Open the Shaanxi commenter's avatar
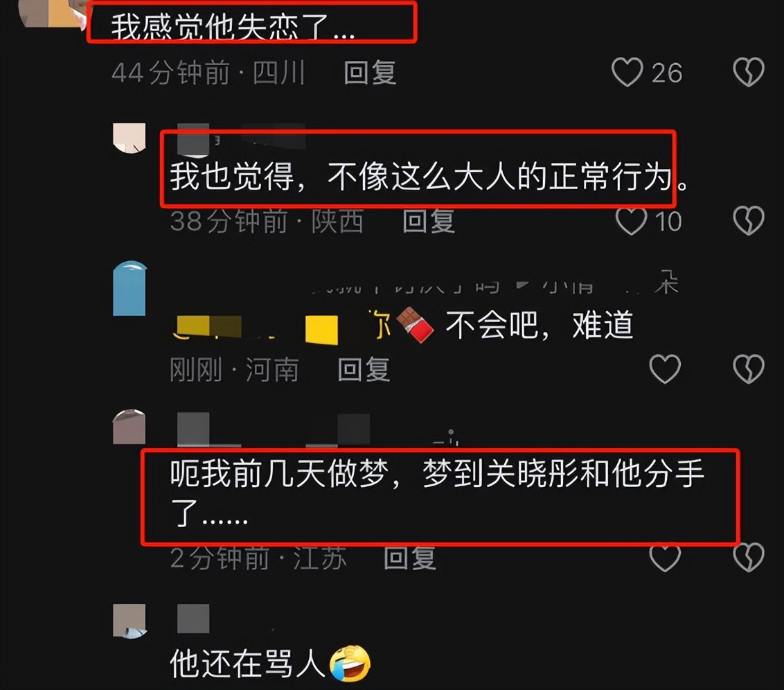The image size is (784, 690). click(x=130, y=138)
